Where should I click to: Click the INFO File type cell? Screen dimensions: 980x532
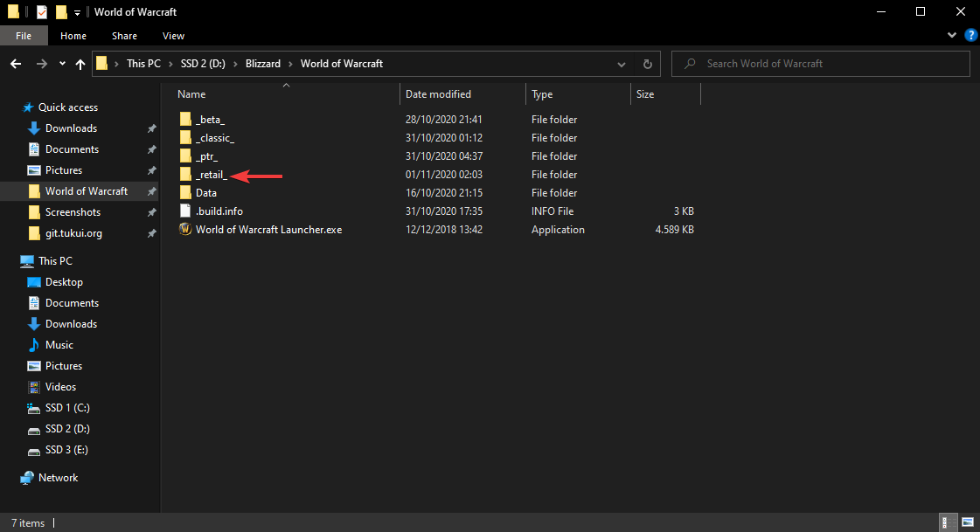tap(553, 211)
